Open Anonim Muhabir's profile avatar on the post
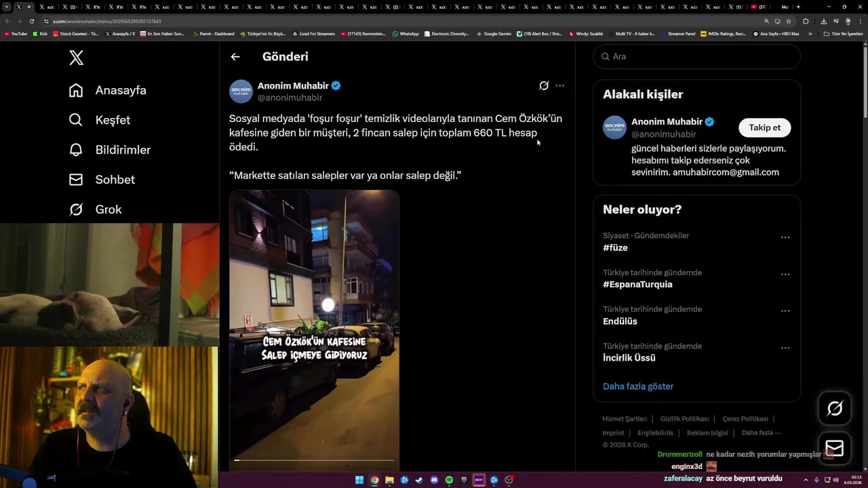 point(241,91)
